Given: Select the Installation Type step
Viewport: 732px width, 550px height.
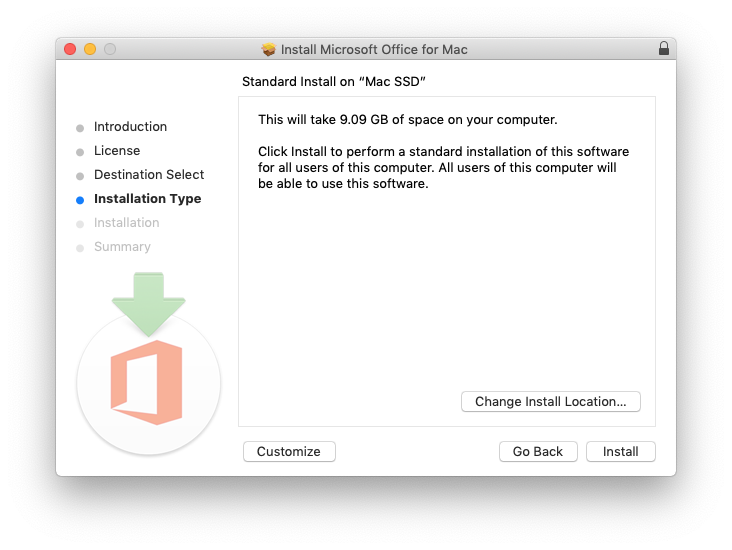Looking at the screenshot, I should pyautogui.click(x=148, y=198).
